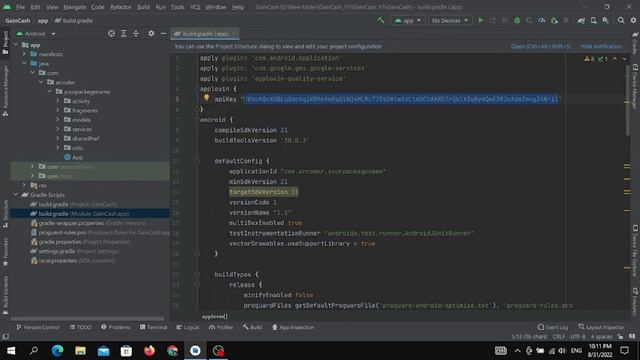Image resolution: width=640 pixels, height=360 pixels.
Task: Open the Device Manager toolbar icon
Action: [593, 20]
